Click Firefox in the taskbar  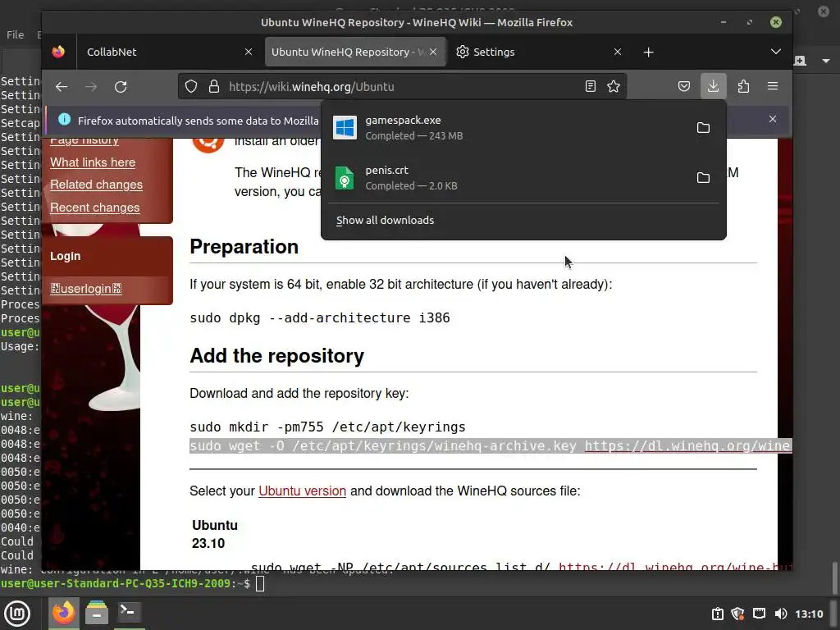click(x=63, y=614)
